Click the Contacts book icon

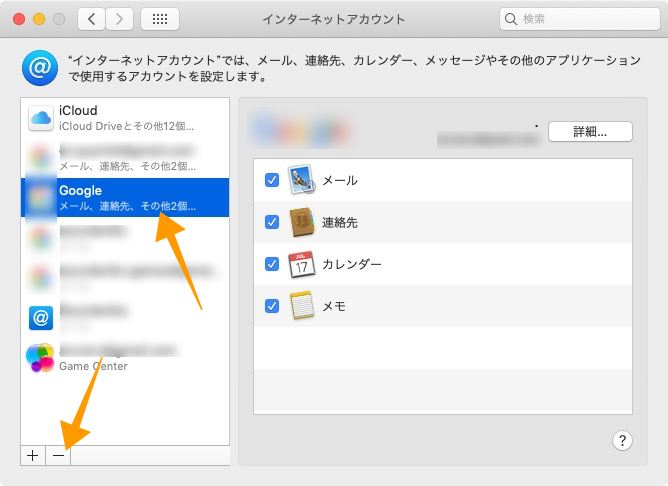[x=302, y=222]
